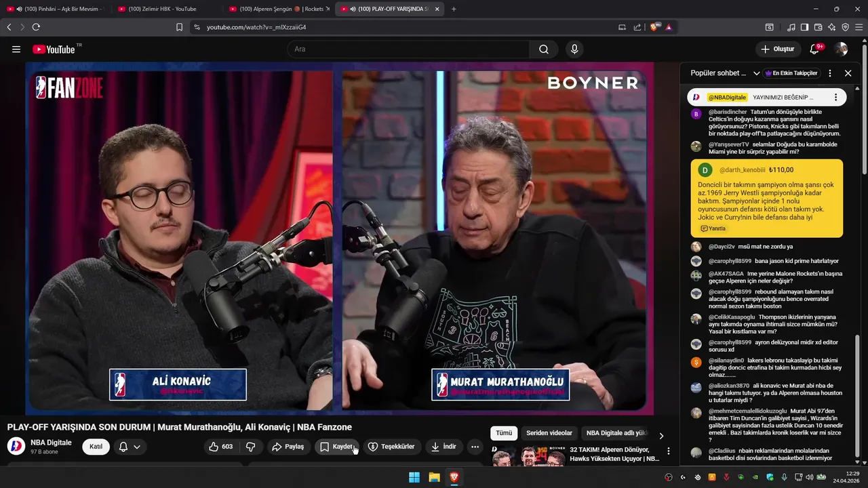The width and height of the screenshot is (868, 488).
Task: Click the NBA Digitale channel name
Action: [x=51, y=443]
